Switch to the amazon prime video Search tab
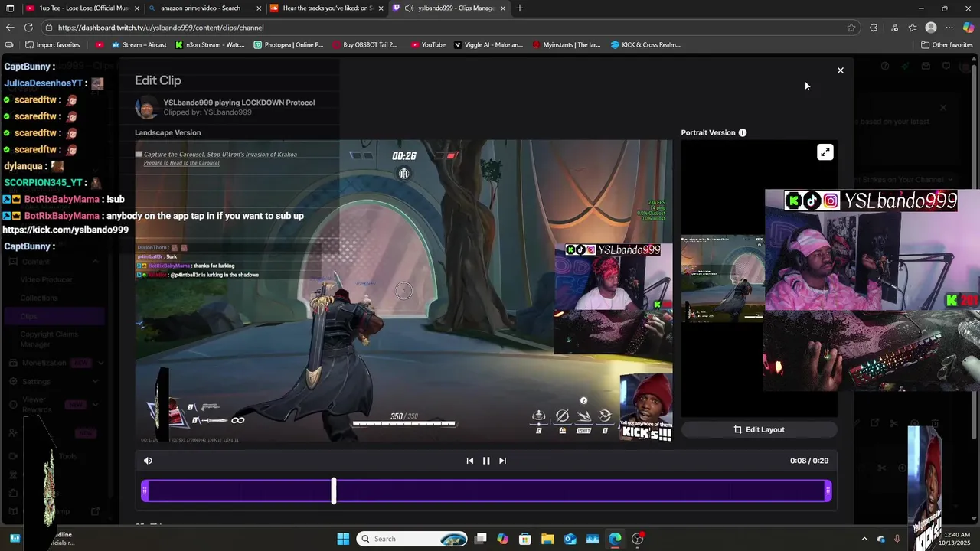This screenshot has height=551, width=980. pyautogui.click(x=204, y=8)
